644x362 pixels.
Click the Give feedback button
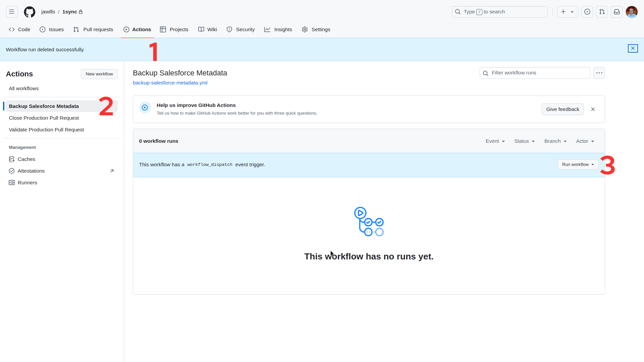click(562, 109)
